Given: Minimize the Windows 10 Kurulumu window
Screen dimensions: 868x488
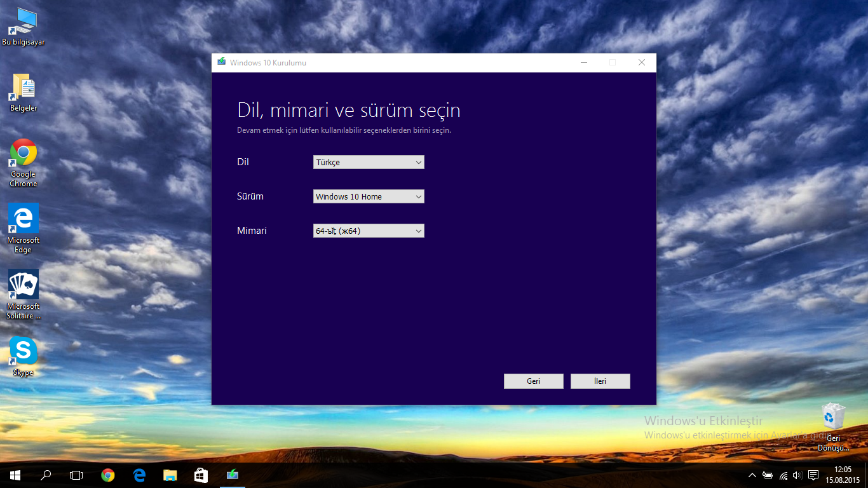Looking at the screenshot, I should 583,62.
